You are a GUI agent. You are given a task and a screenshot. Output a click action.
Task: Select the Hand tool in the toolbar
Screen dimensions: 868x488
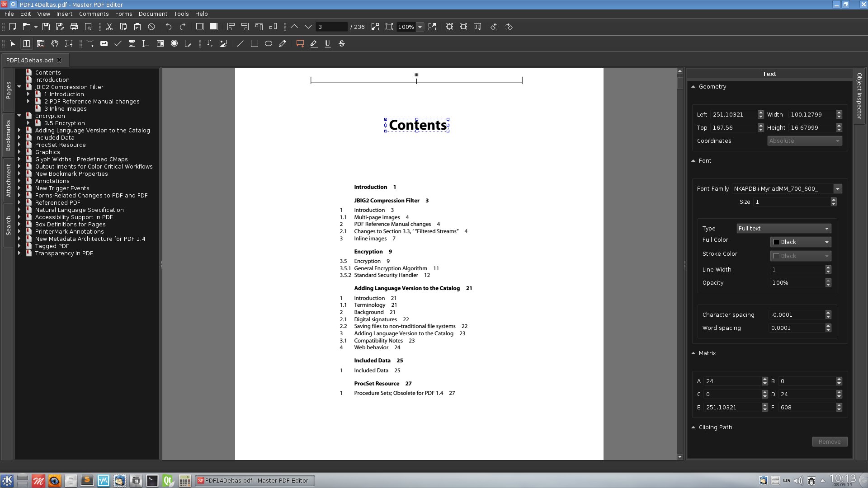click(55, 43)
